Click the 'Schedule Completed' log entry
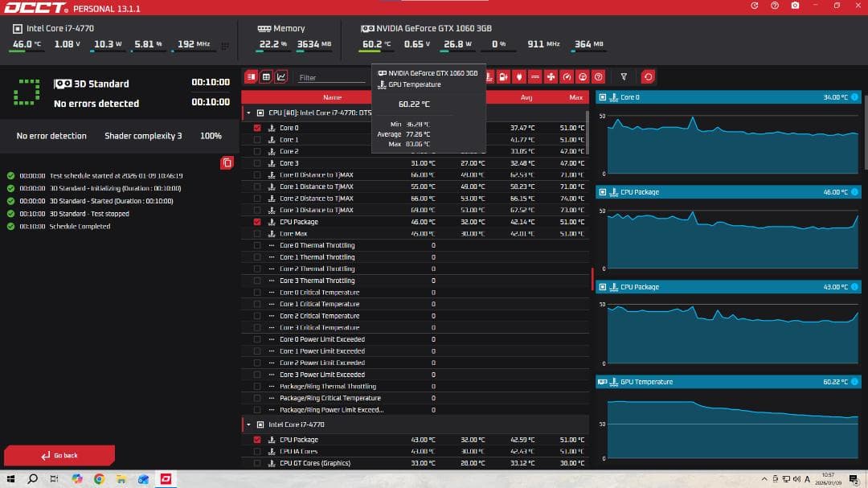The height and width of the screenshot is (488, 868). coord(80,227)
